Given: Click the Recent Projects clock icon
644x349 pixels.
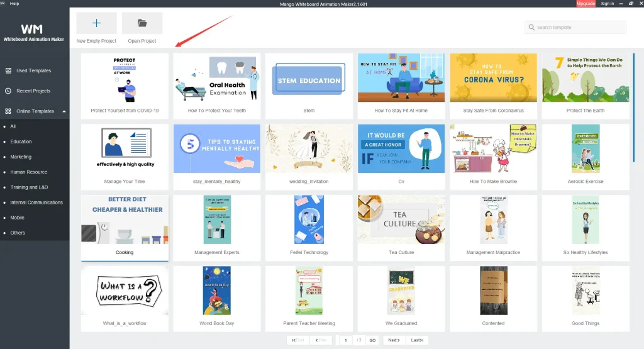Looking at the screenshot, I should 8,91.
